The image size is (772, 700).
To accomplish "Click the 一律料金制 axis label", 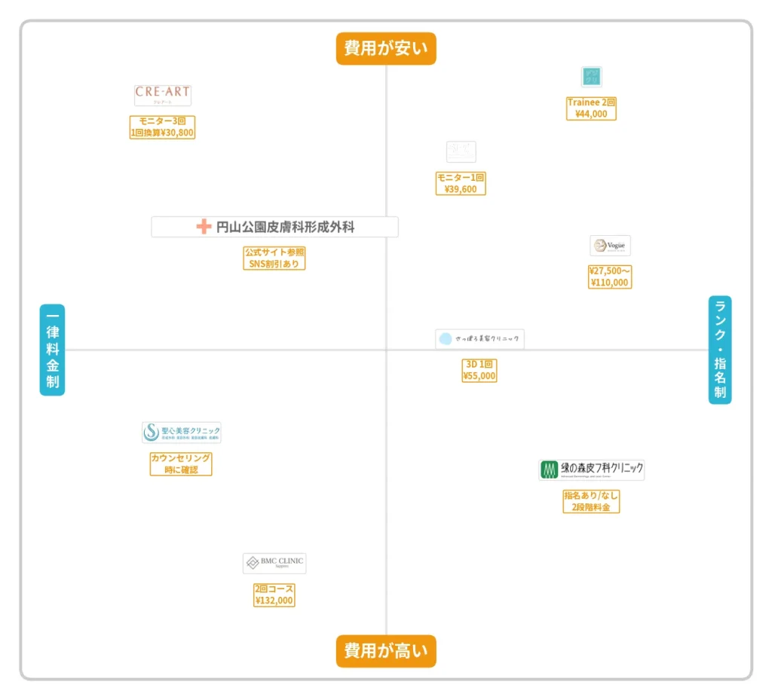I will [52, 350].
